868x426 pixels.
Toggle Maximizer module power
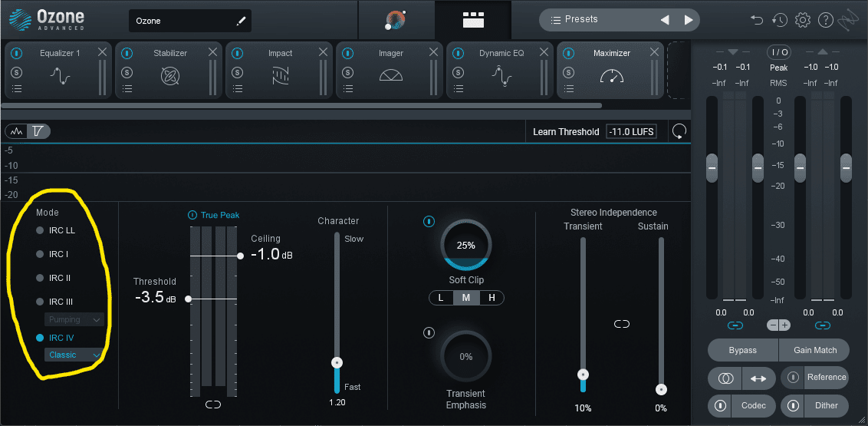[x=568, y=54]
